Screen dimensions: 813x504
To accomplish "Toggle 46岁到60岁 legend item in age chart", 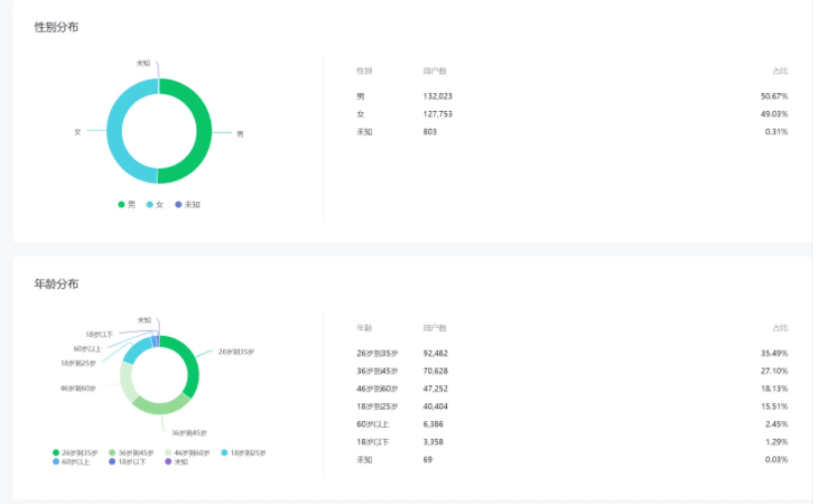I will pyautogui.click(x=187, y=452).
